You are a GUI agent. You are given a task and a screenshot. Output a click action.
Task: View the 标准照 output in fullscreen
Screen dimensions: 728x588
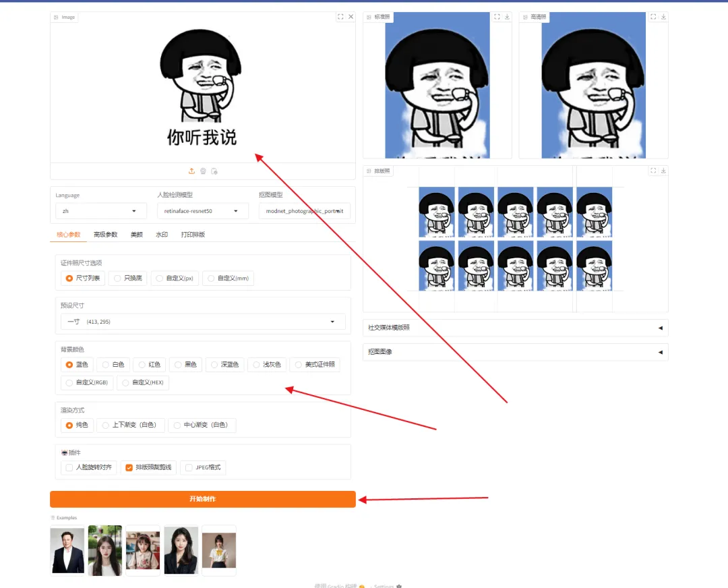497,17
